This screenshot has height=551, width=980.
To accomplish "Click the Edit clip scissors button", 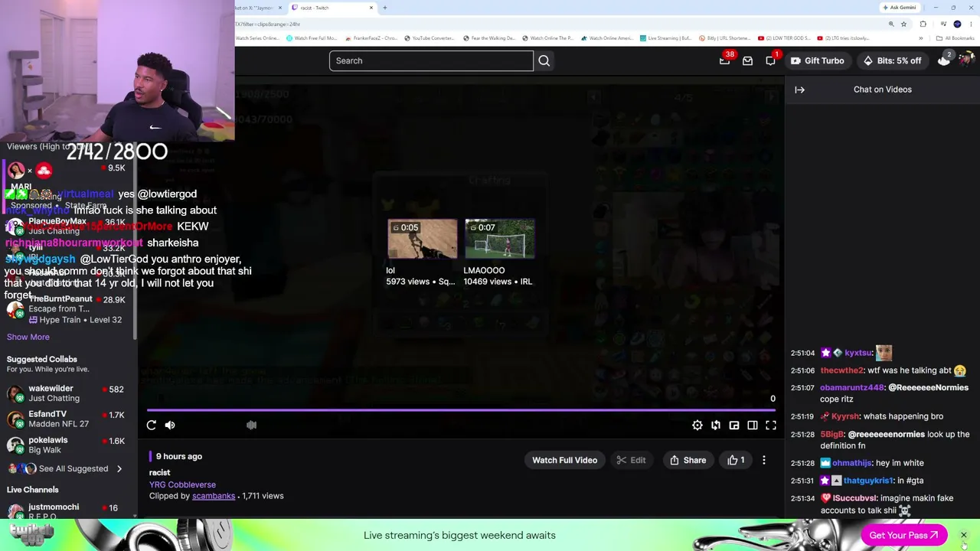I will (631, 460).
